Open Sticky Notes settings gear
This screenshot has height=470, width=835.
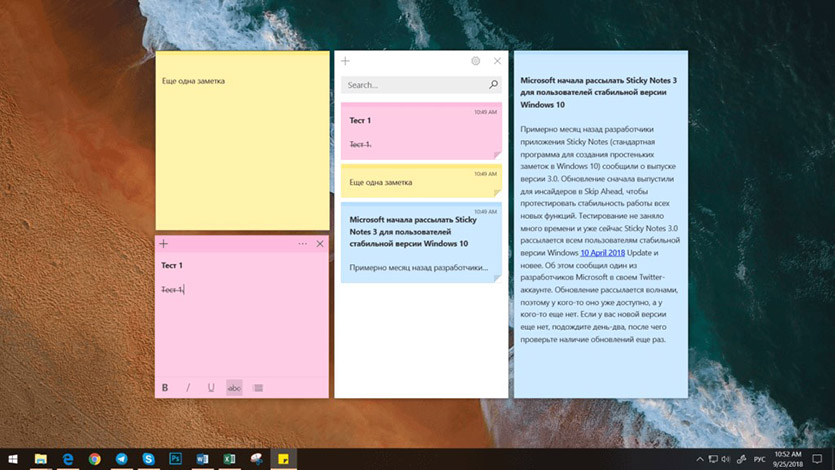click(476, 61)
